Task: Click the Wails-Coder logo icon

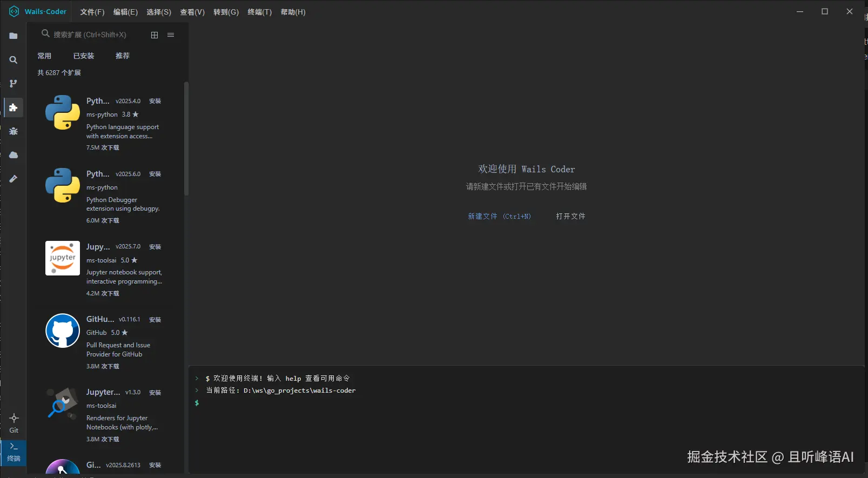Action: coord(14,11)
